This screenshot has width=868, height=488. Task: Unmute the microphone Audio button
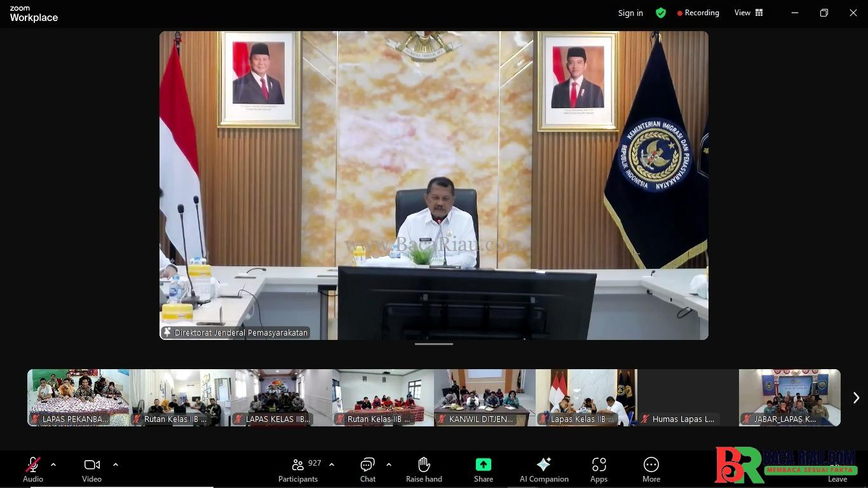tap(33, 469)
